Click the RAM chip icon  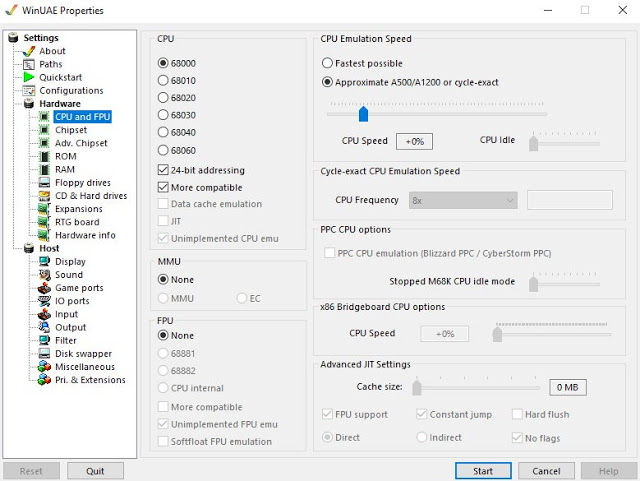click(44, 169)
